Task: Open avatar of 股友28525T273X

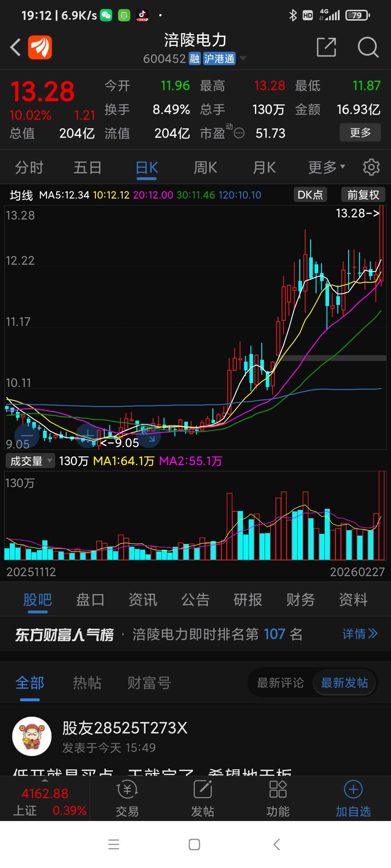Action: (x=32, y=736)
